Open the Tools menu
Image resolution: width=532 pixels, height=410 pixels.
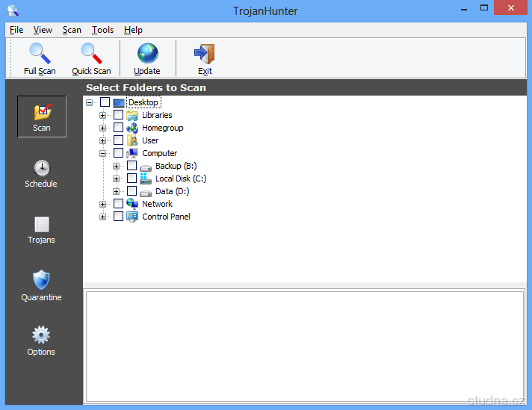point(102,30)
